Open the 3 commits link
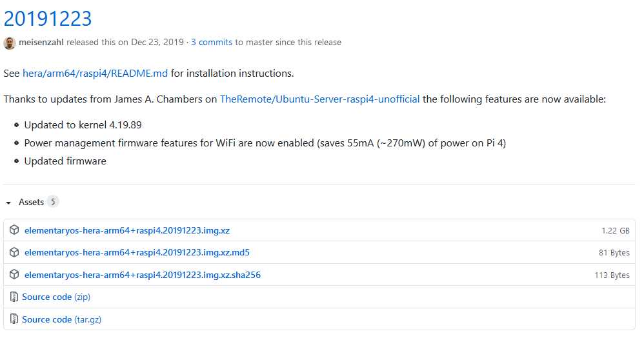 (212, 43)
